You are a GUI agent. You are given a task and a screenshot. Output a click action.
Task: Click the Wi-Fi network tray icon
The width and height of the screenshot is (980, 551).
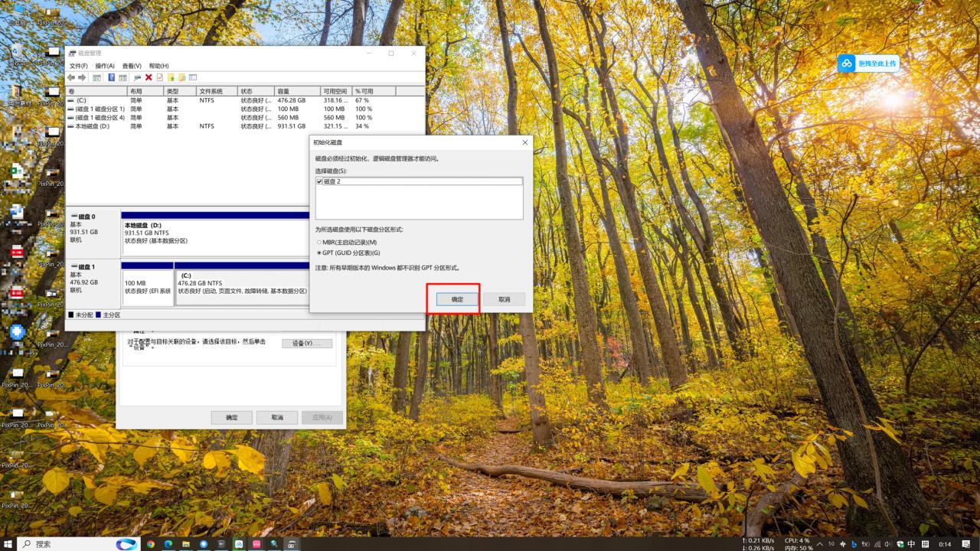(x=877, y=544)
